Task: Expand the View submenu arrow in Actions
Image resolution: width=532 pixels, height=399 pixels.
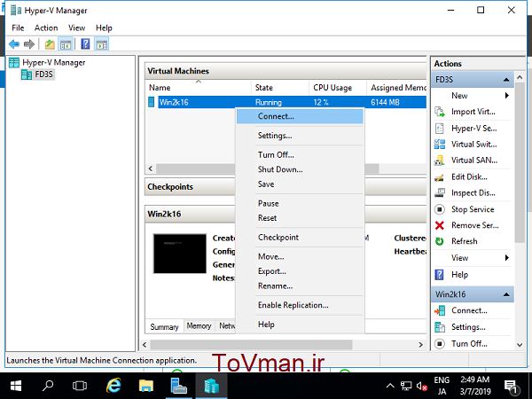Action: pyautogui.click(x=507, y=257)
